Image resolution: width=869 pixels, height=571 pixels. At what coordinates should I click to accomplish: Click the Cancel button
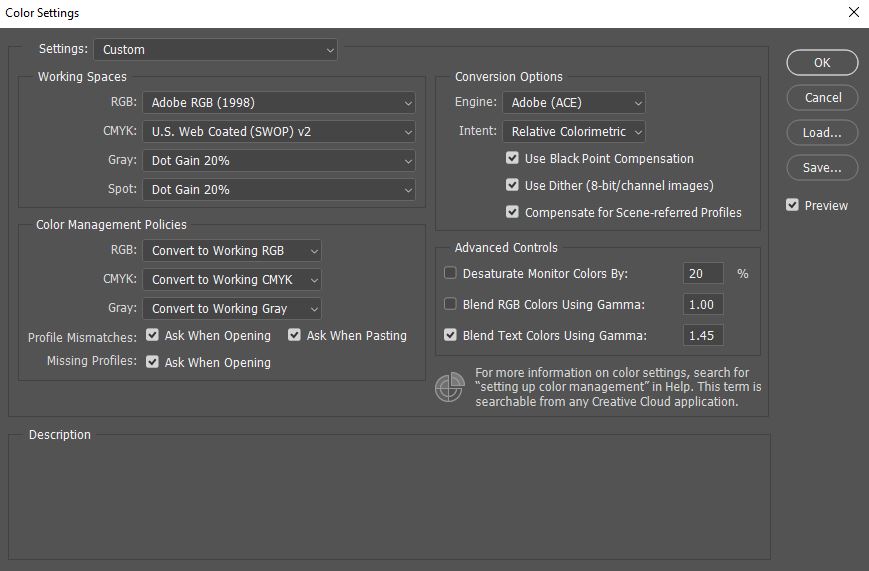tap(822, 98)
